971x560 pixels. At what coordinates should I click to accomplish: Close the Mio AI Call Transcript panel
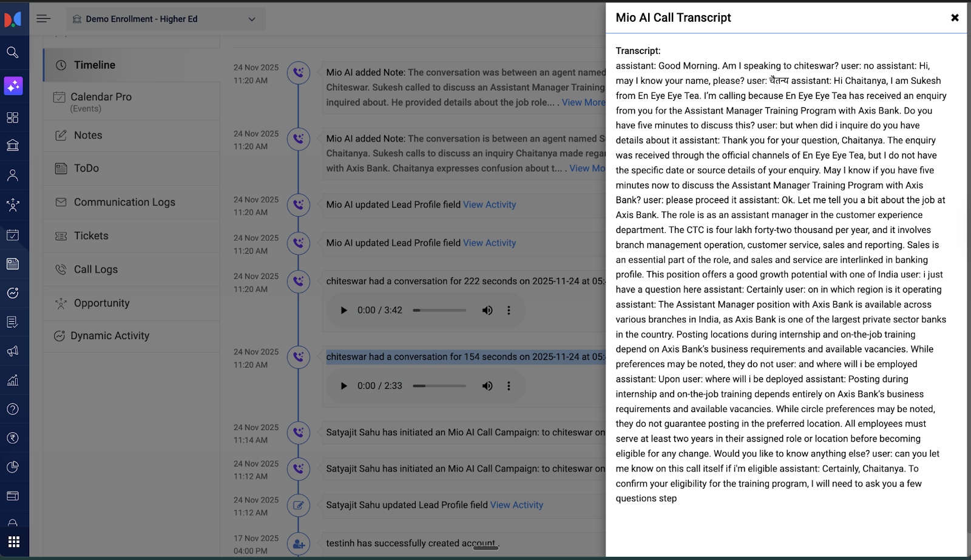click(x=955, y=18)
